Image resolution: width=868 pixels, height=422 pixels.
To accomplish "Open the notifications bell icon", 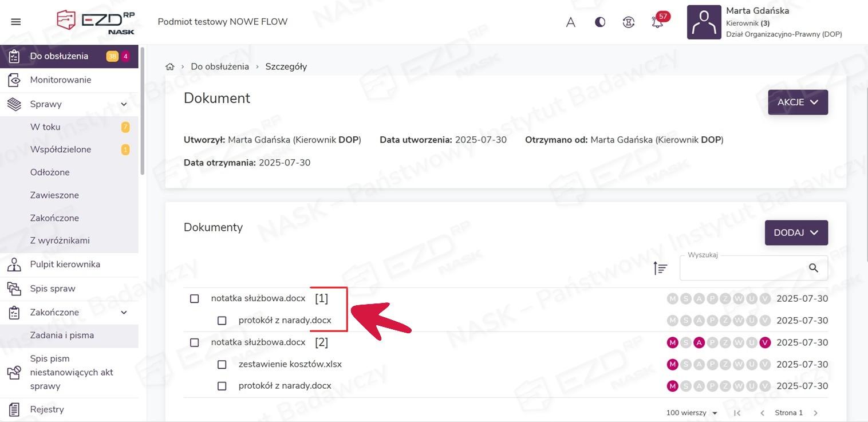I will pyautogui.click(x=657, y=22).
